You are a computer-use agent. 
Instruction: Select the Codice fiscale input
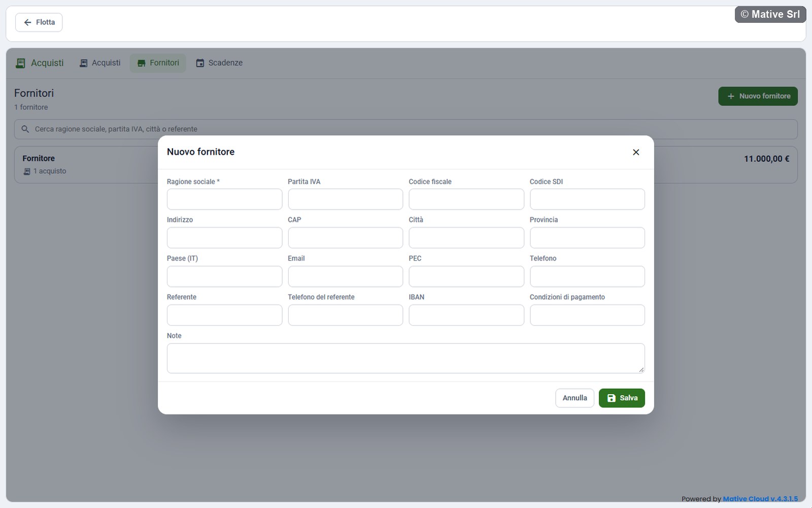click(466, 199)
